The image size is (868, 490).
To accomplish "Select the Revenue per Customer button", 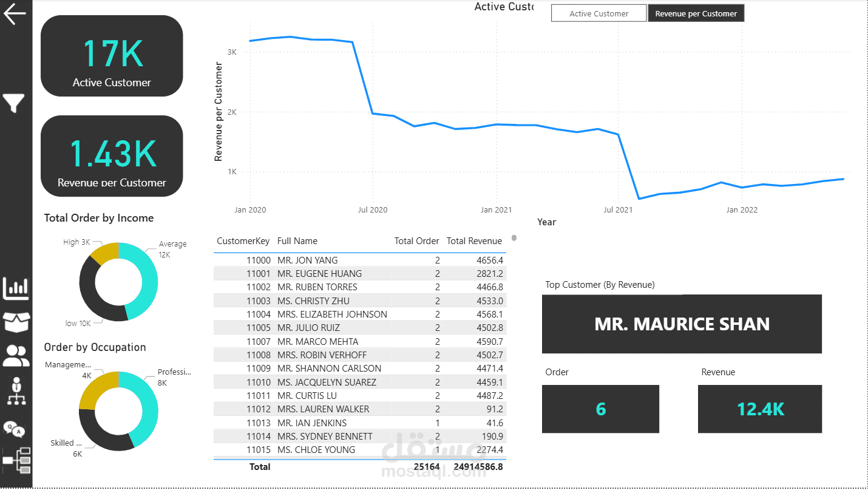I will [x=696, y=13].
